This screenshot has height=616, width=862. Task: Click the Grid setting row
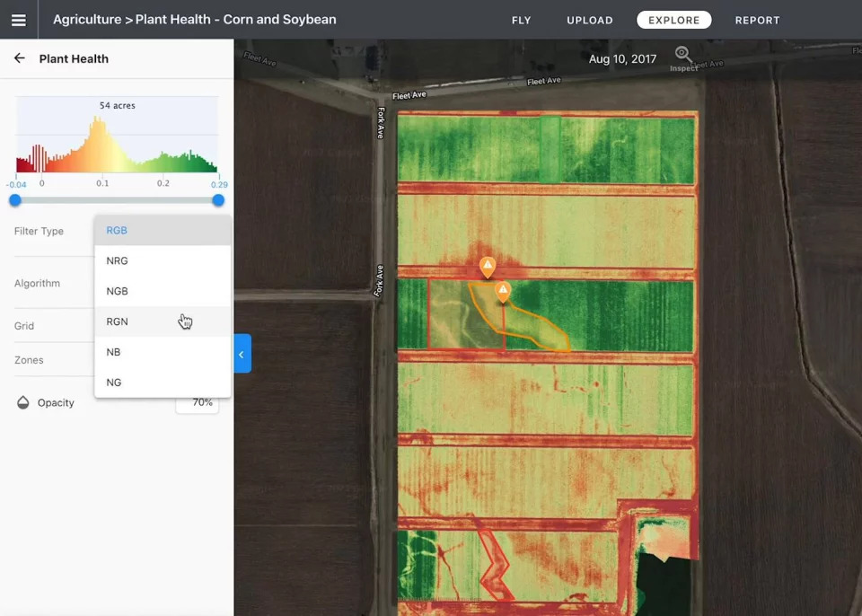[x=54, y=326]
